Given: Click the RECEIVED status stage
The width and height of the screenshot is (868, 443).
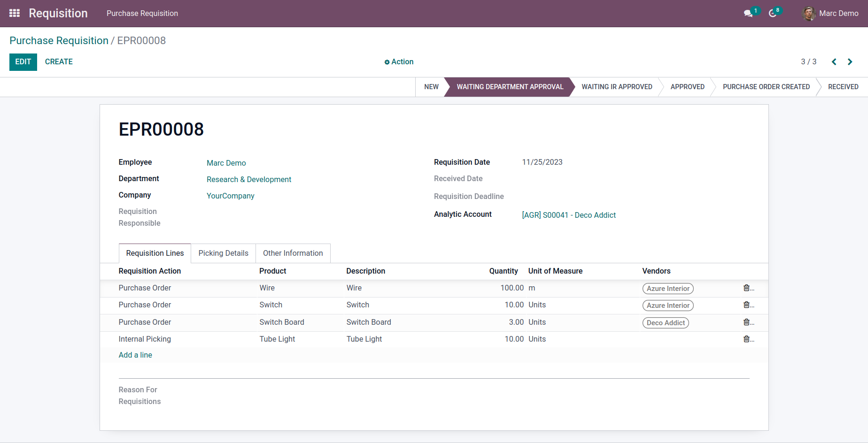Looking at the screenshot, I should coord(843,87).
